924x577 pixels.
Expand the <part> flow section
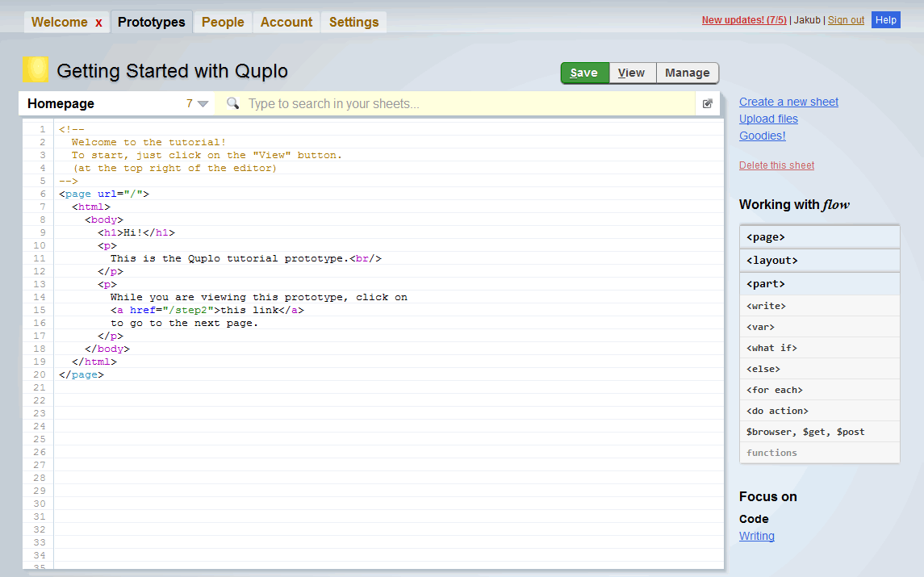820,284
